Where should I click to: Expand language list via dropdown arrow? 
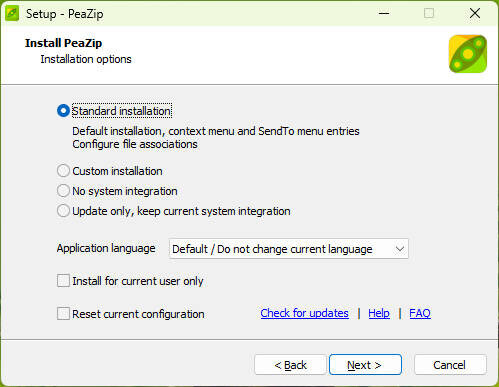click(400, 249)
